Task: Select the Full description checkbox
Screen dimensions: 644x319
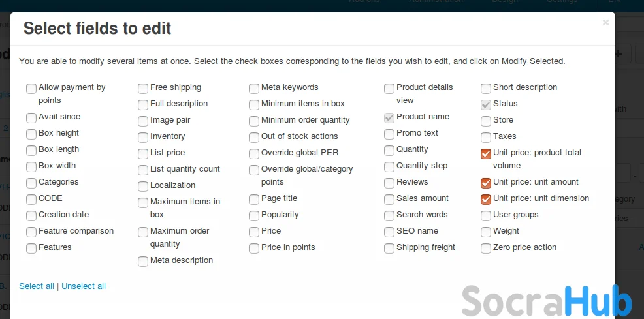Action: click(x=143, y=105)
